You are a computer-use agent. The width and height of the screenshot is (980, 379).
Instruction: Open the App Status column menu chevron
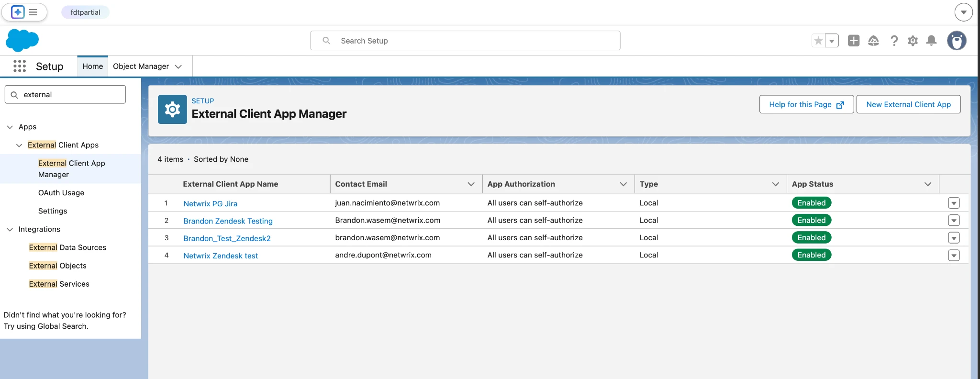pos(927,184)
